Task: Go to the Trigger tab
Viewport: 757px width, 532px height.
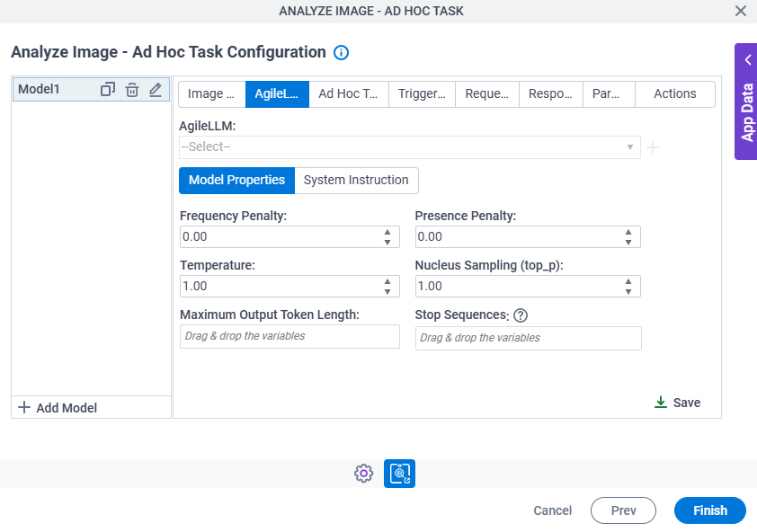Action: click(422, 94)
